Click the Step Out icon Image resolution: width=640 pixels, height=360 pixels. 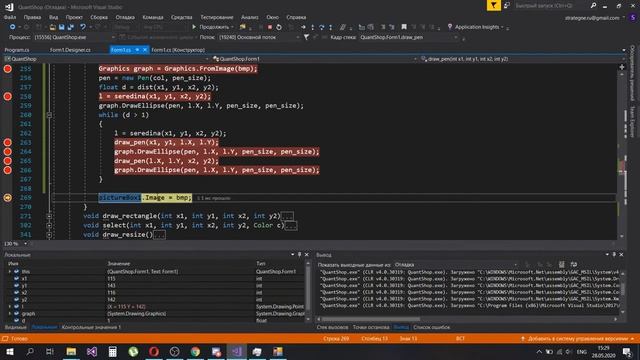[331, 27]
